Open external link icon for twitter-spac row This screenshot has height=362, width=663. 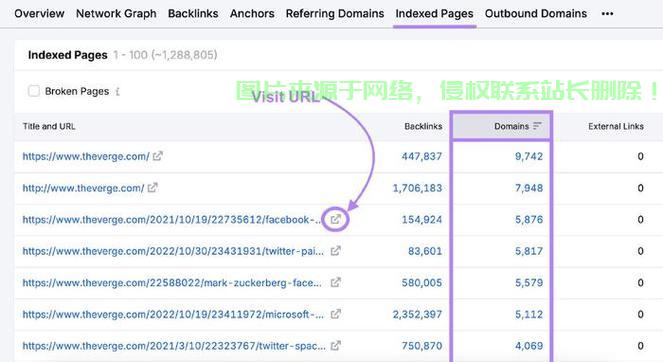(x=335, y=346)
